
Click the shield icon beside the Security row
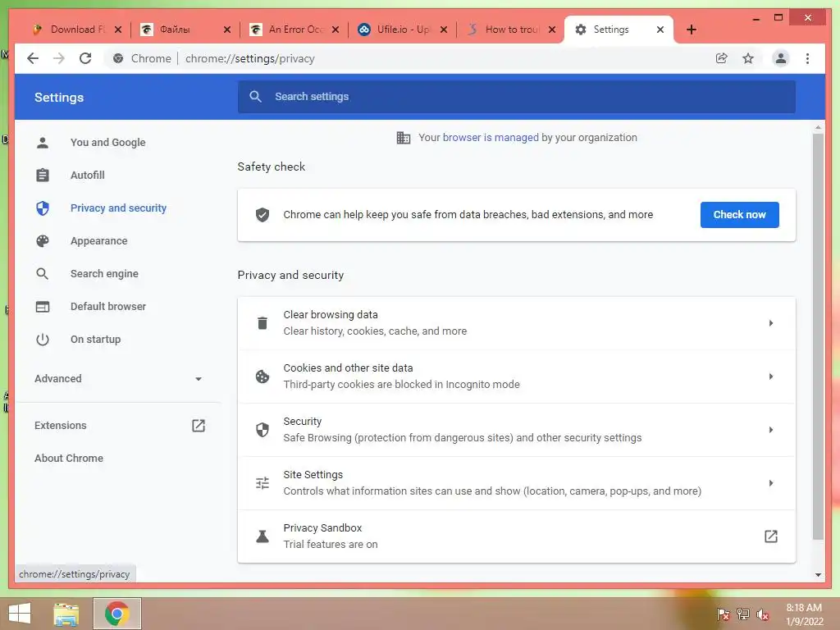[x=262, y=430]
